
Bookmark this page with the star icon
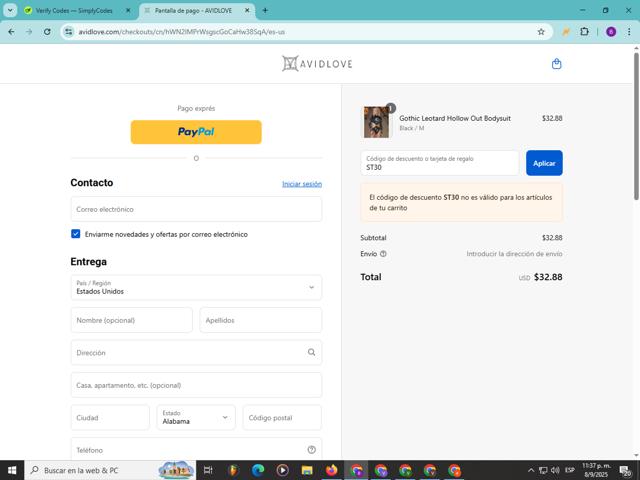541,32
